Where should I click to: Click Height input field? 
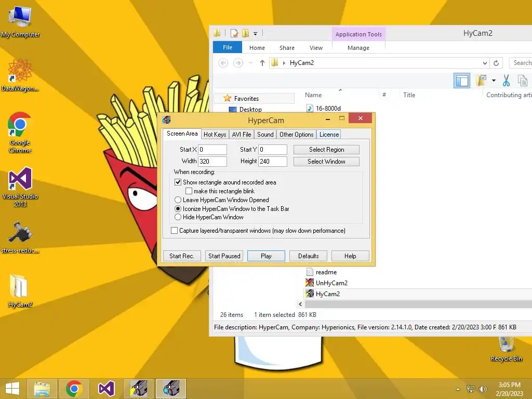(273, 162)
